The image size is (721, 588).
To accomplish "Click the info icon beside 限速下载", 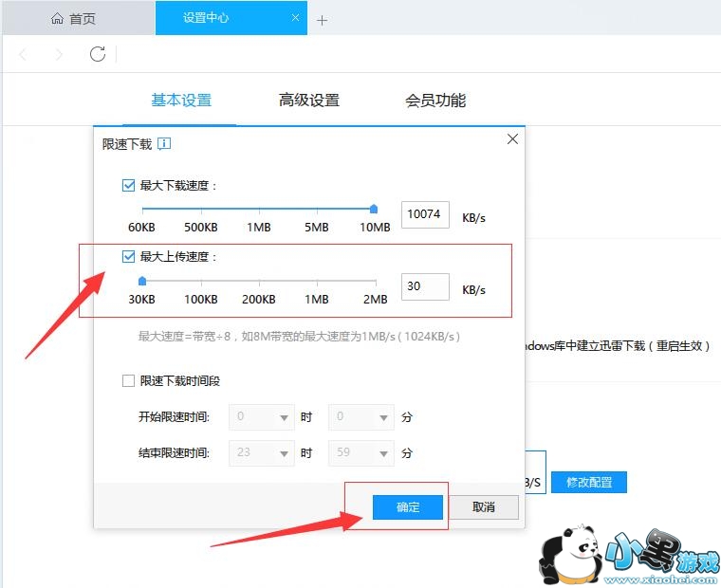I will pos(164,144).
